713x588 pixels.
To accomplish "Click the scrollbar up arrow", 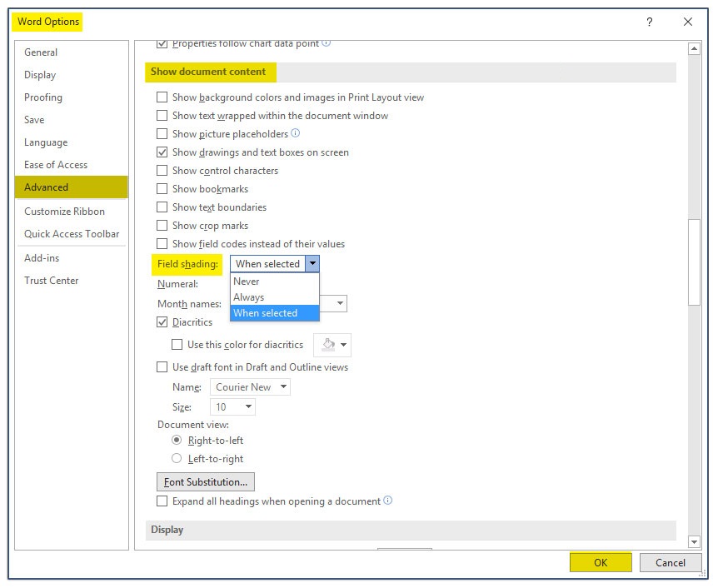I will (x=694, y=49).
